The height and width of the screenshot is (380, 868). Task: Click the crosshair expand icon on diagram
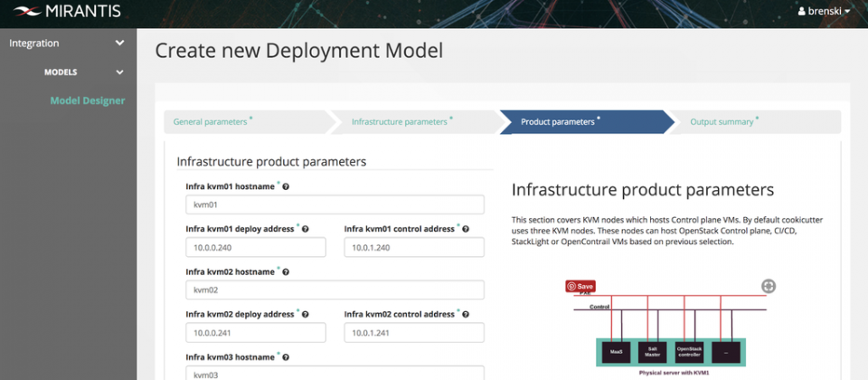pos(769,287)
